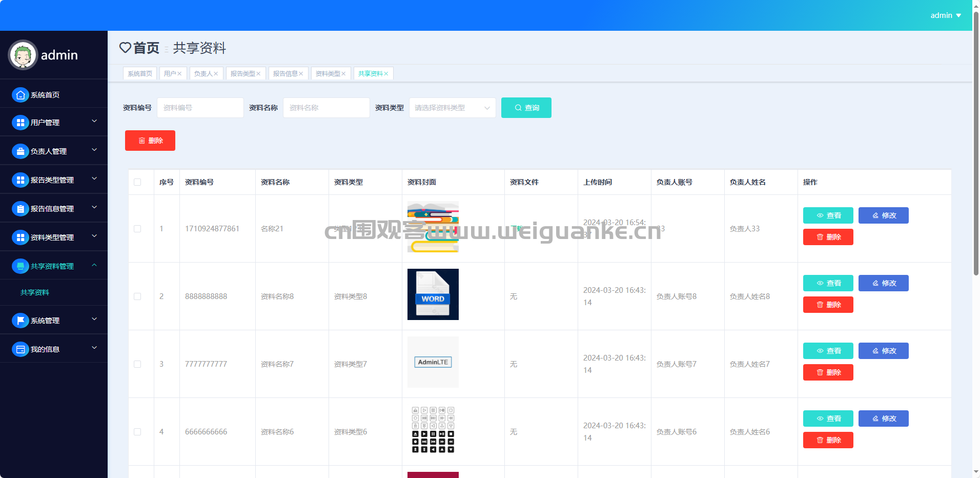Screen dimensions: 980x478
Task: Close the 报告信息 tab with its X
Action: click(x=301, y=74)
